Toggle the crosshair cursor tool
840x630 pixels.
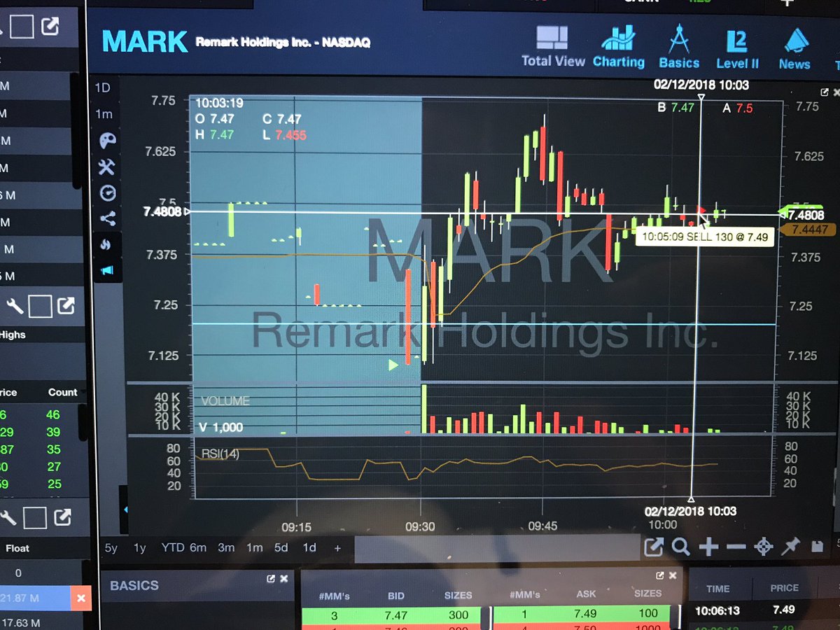coord(764,547)
